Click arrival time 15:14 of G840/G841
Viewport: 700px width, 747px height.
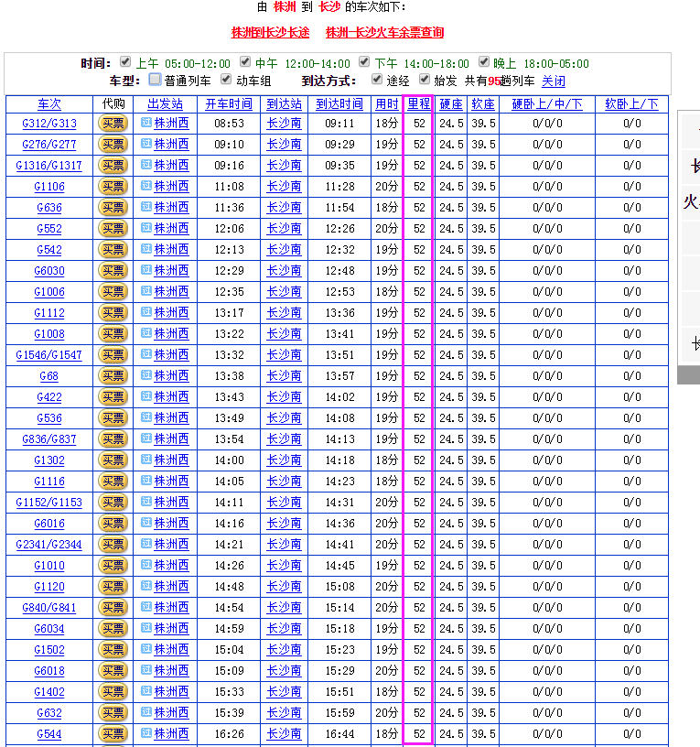click(339, 608)
